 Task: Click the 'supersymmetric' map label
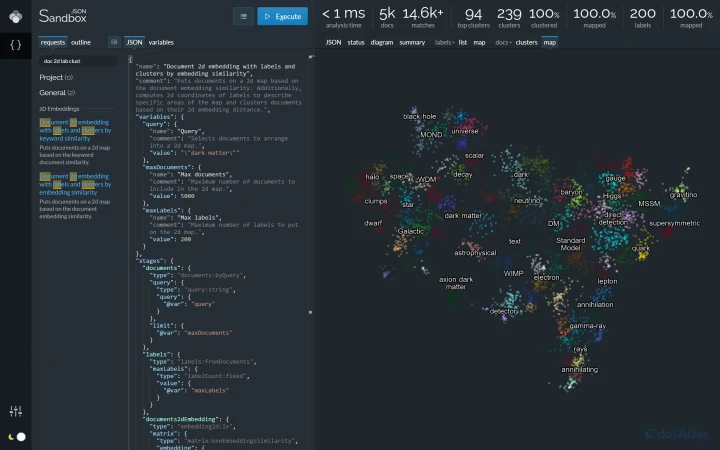[x=675, y=224]
